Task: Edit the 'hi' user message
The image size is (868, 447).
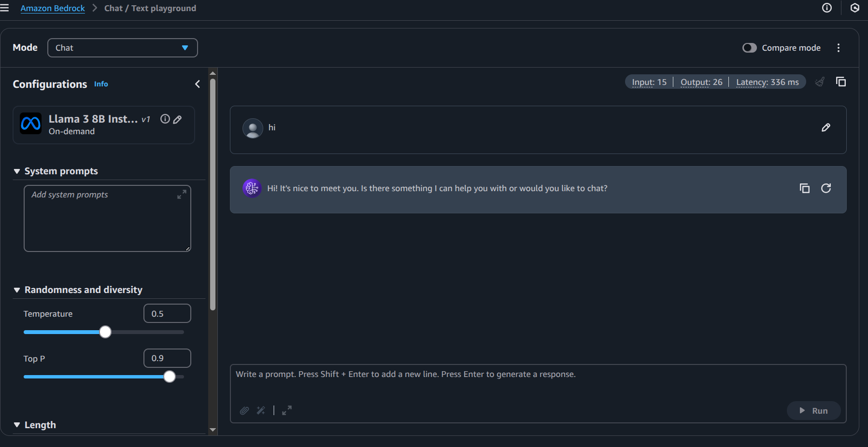Action: [x=826, y=127]
